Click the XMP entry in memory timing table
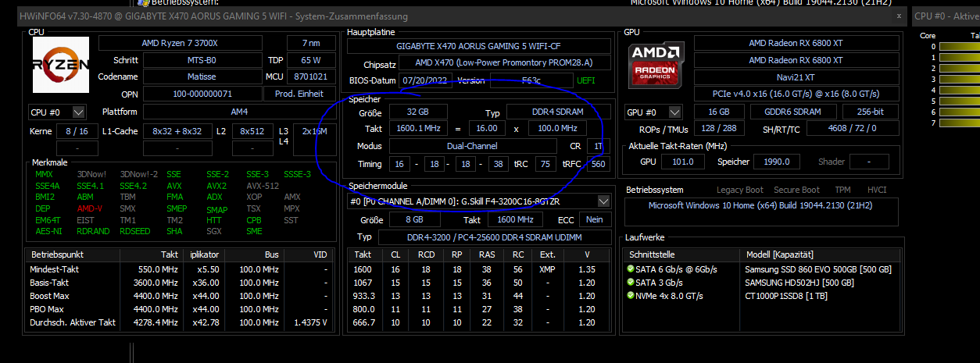980x363 pixels. click(x=547, y=269)
